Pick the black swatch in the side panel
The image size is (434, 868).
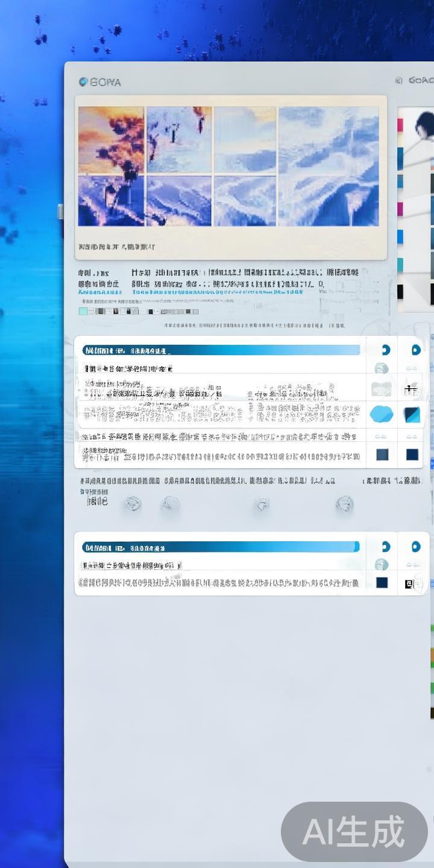pyautogui.click(x=400, y=293)
